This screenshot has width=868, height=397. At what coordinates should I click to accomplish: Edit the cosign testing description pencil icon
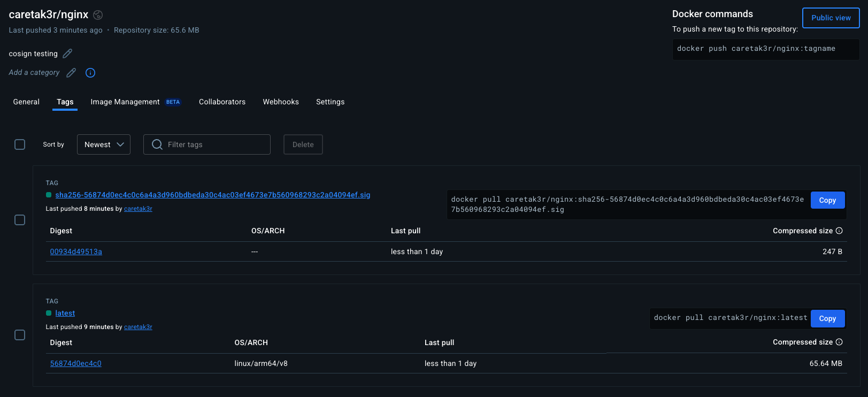67,54
